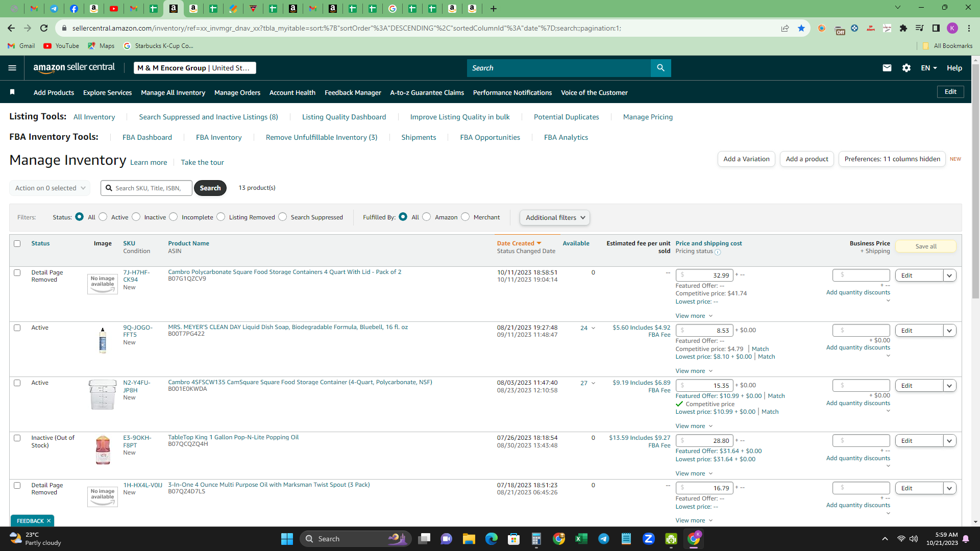Select the Inactive status filter

click(x=136, y=217)
